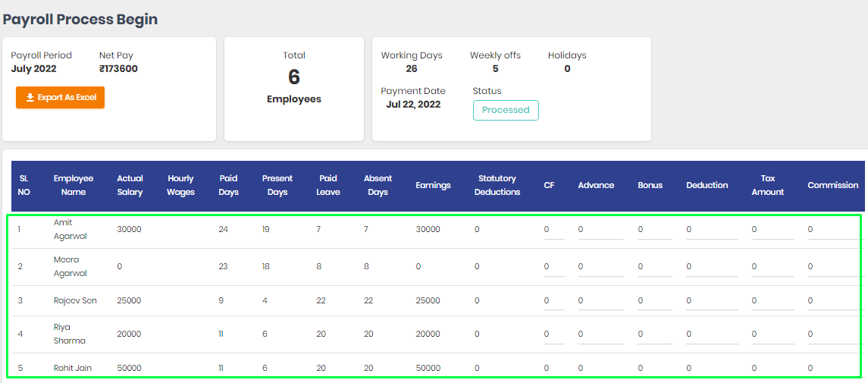The height and width of the screenshot is (383, 868).
Task: Click the Actual Salary column header
Action: [130, 185]
